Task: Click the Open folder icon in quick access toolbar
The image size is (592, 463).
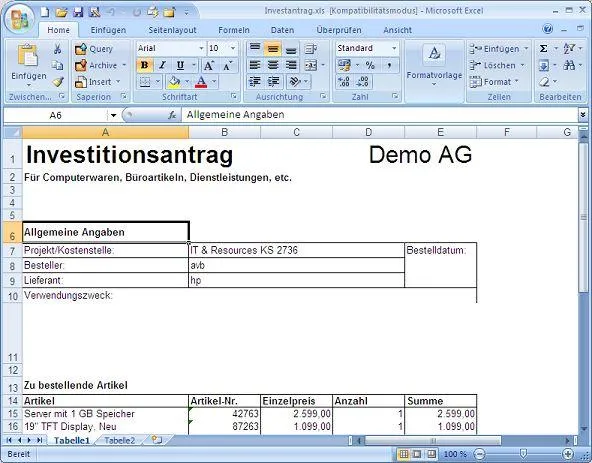Action: [62, 12]
